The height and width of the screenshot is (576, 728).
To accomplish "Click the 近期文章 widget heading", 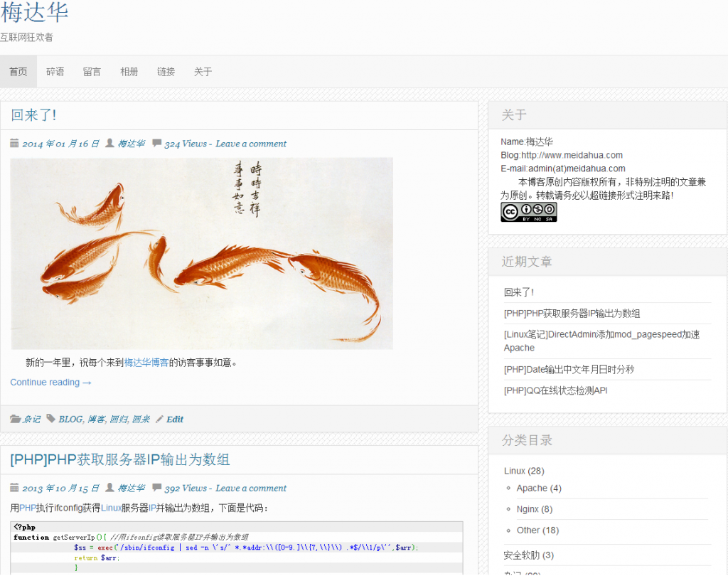I will (527, 262).
